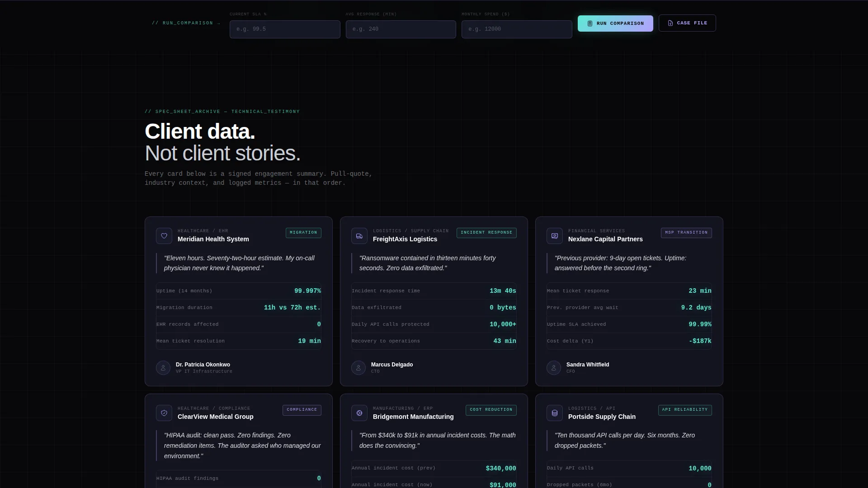
Task: Click the gear icon on Bridgemont Manufacturing card
Action: click(x=359, y=413)
